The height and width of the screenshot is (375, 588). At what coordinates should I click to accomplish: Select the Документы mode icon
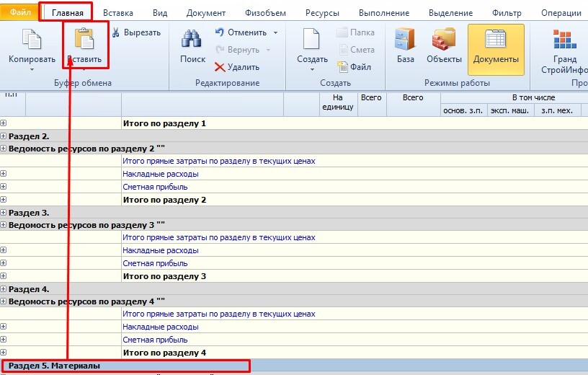[495, 39]
